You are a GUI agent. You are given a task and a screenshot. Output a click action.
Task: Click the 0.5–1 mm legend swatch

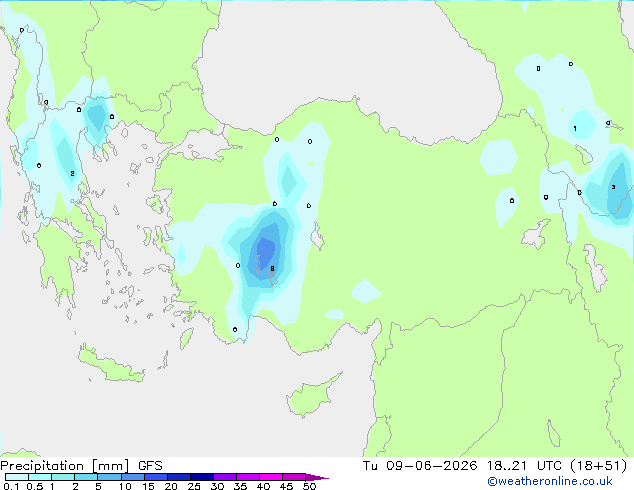(x=40, y=477)
